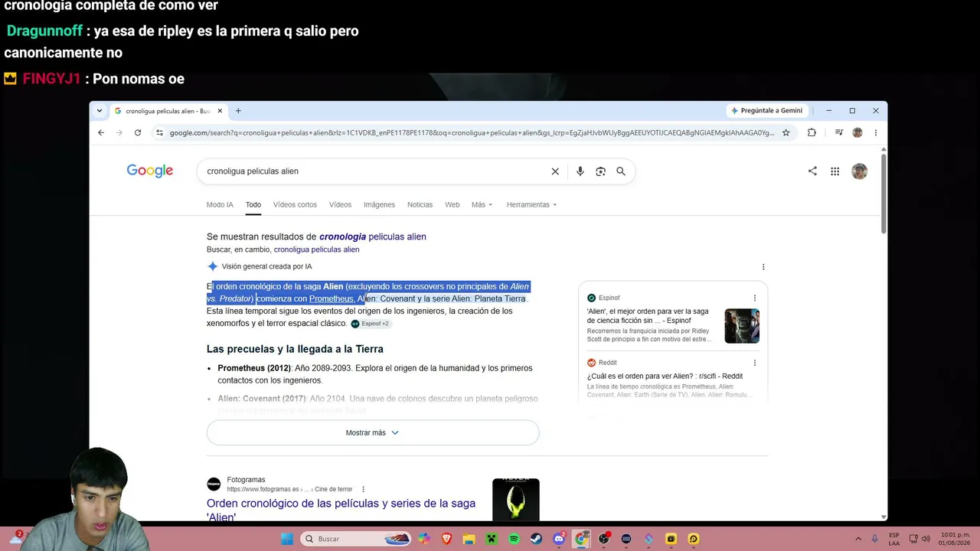
Task: Click the Windows taskbar Buscar search box
Action: [356, 539]
